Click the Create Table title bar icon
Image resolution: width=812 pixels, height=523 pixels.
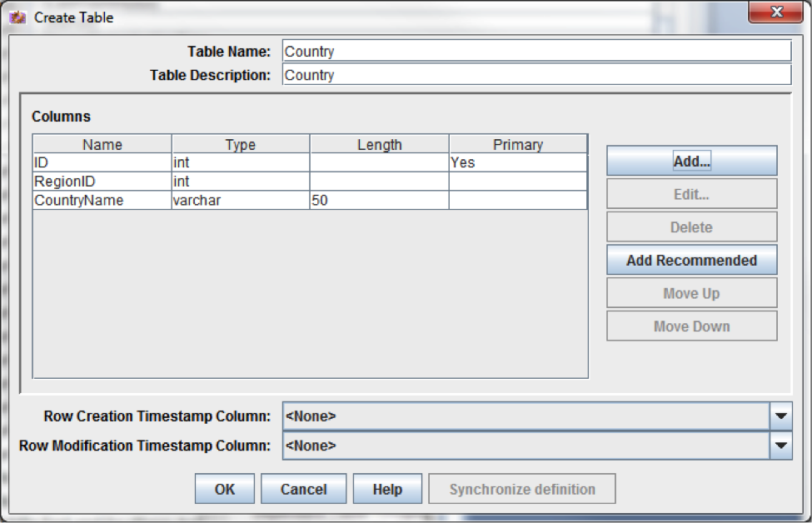[x=17, y=17]
